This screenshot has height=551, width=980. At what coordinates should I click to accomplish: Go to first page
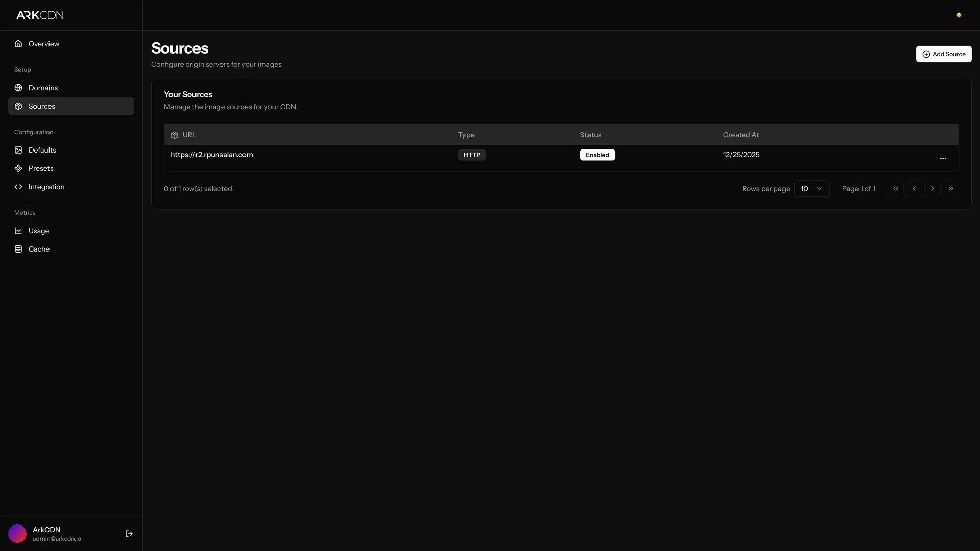pos(895,189)
